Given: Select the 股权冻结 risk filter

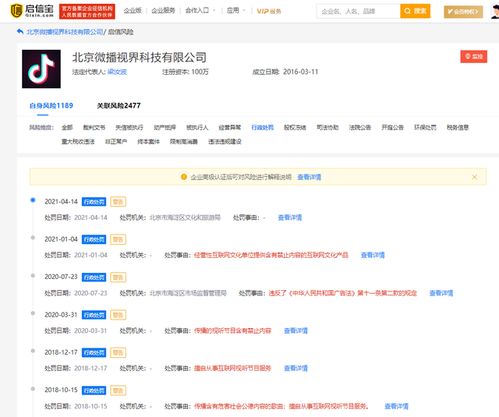Looking at the screenshot, I should (x=295, y=127).
